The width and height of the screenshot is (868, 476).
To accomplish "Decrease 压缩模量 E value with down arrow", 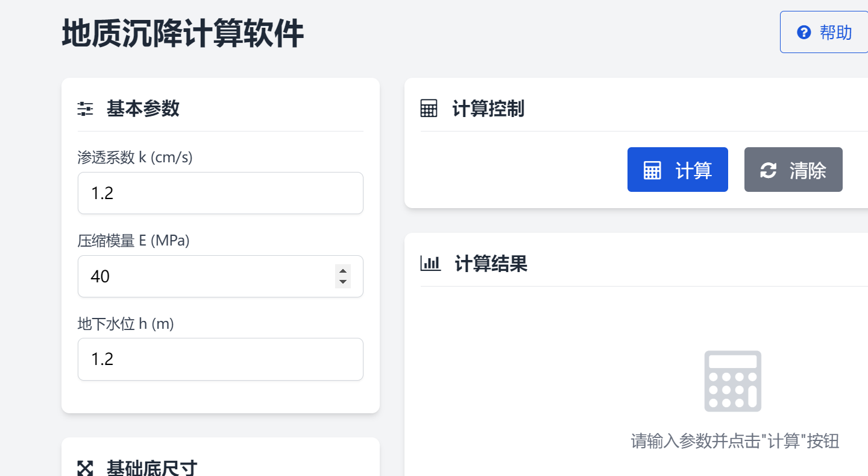I will 343,282.
